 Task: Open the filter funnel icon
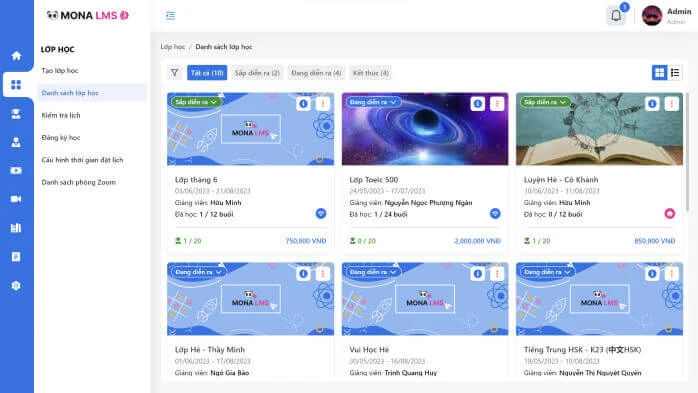pyautogui.click(x=174, y=73)
